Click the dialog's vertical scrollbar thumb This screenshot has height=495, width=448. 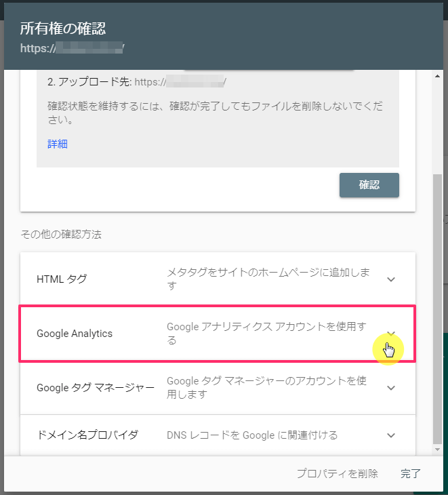[437, 309]
